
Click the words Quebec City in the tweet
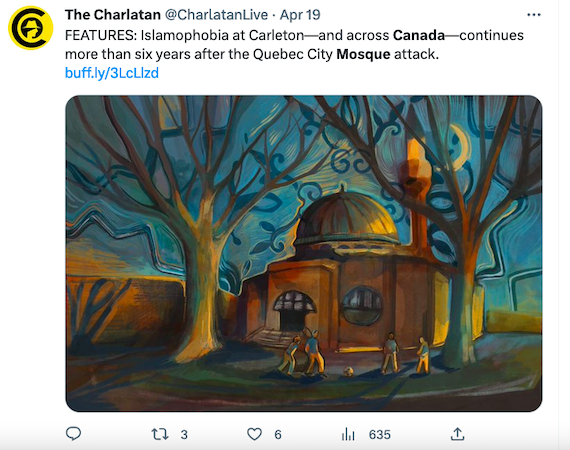tap(293, 54)
